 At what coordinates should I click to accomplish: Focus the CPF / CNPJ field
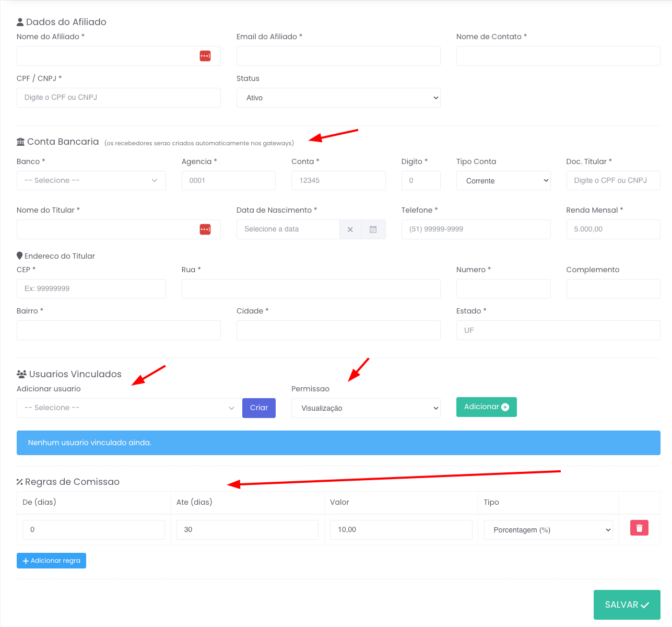click(119, 98)
